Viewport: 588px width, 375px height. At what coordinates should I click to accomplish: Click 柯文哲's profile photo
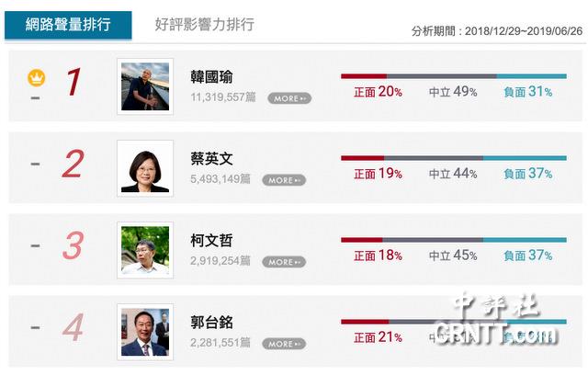click(x=145, y=250)
